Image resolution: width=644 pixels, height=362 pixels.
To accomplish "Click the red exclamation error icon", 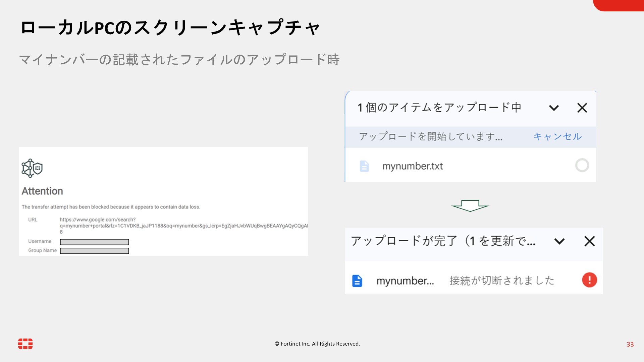I will [589, 280].
